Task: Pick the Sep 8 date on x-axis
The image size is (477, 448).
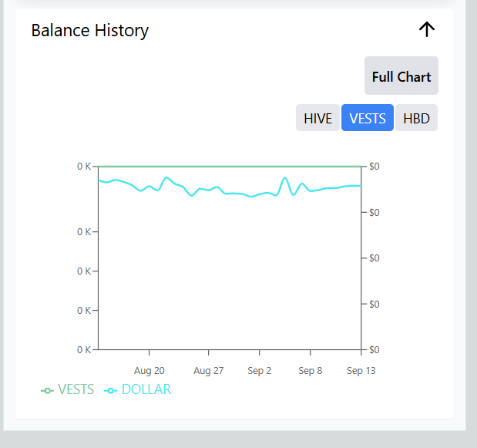Action: click(x=310, y=371)
